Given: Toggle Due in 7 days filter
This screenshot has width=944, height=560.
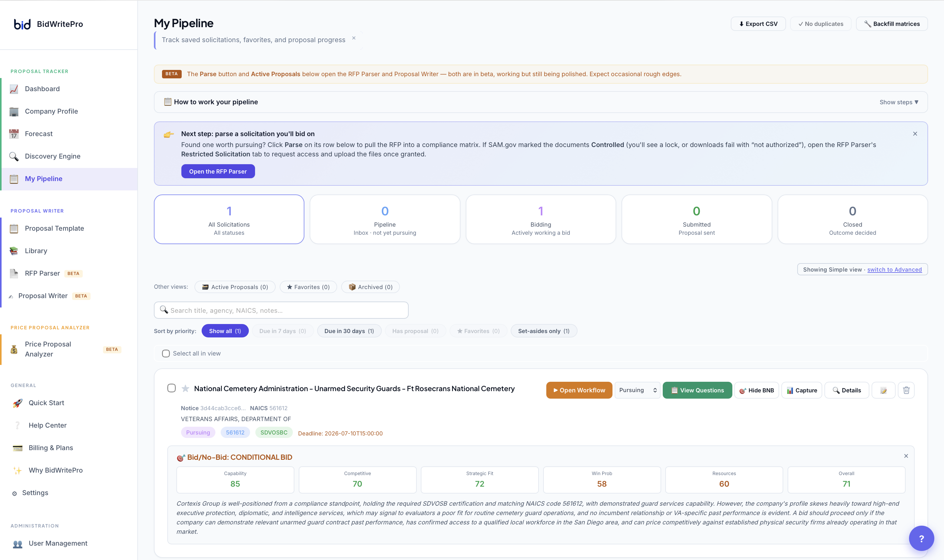Looking at the screenshot, I should click(283, 331).
